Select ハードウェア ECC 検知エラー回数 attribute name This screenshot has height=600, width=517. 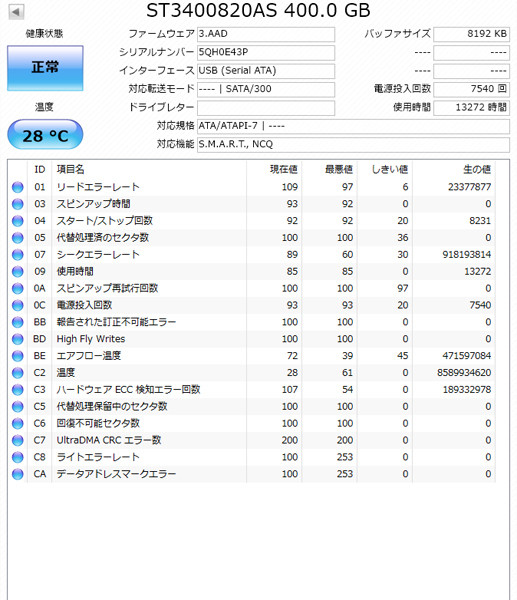tap(128, 390)
